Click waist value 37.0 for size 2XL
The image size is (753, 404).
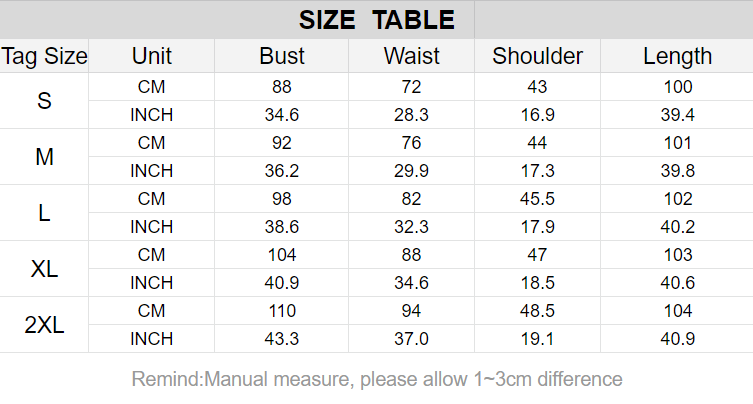tap(412, 339)
